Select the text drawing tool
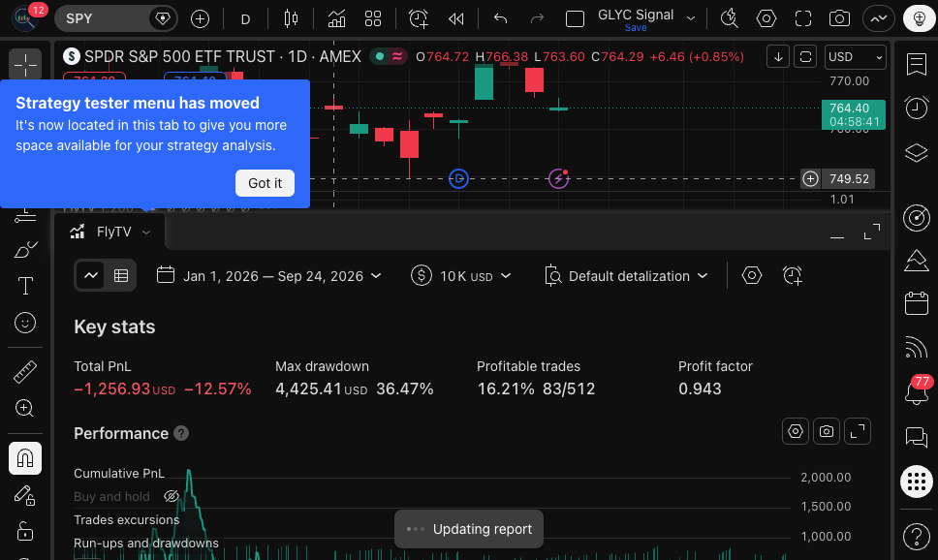The image size is (938, 560). [25, 286]
